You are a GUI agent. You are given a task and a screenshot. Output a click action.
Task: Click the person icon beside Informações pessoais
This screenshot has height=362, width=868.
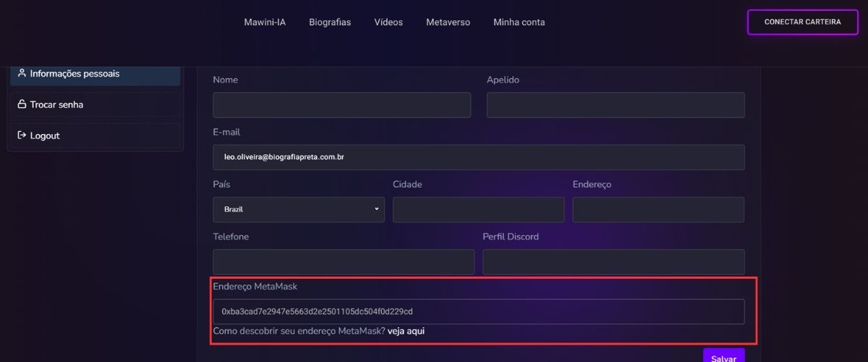22,73
